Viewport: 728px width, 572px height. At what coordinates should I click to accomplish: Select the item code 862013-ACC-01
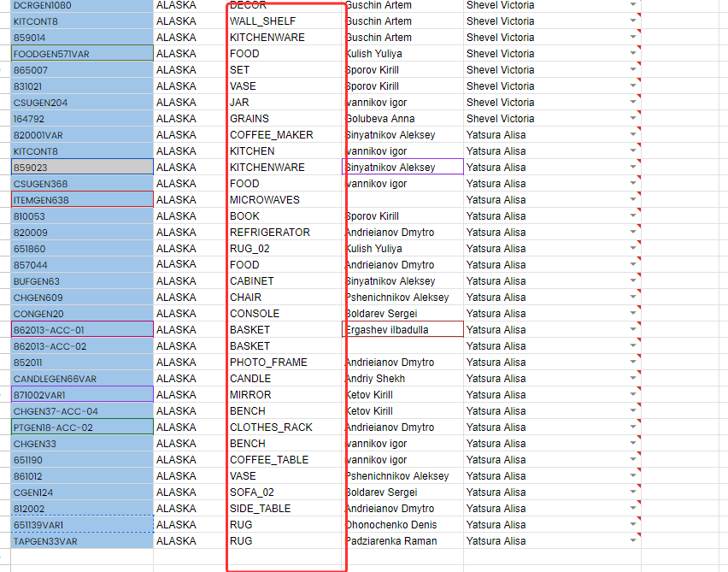click(82, 329)
